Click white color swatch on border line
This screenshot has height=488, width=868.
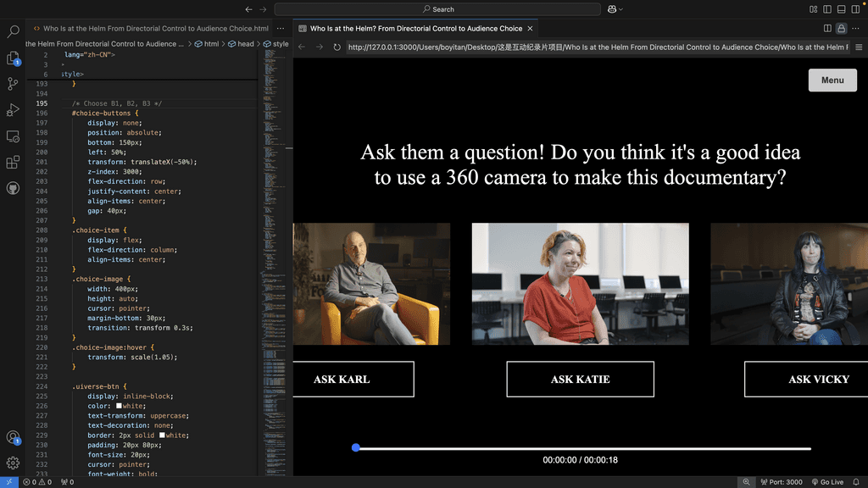(x=162, y=435)
